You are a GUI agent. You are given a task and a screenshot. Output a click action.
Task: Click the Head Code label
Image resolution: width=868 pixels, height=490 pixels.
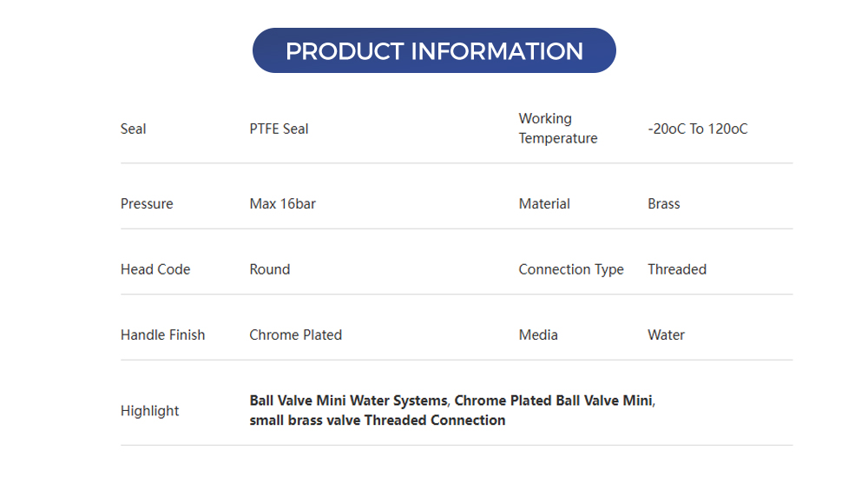(x=155, y=269)
